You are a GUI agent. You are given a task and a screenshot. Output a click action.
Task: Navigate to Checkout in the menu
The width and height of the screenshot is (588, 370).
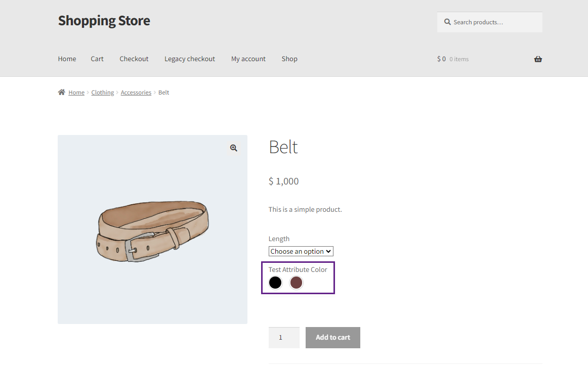click(x=134, y=59)
